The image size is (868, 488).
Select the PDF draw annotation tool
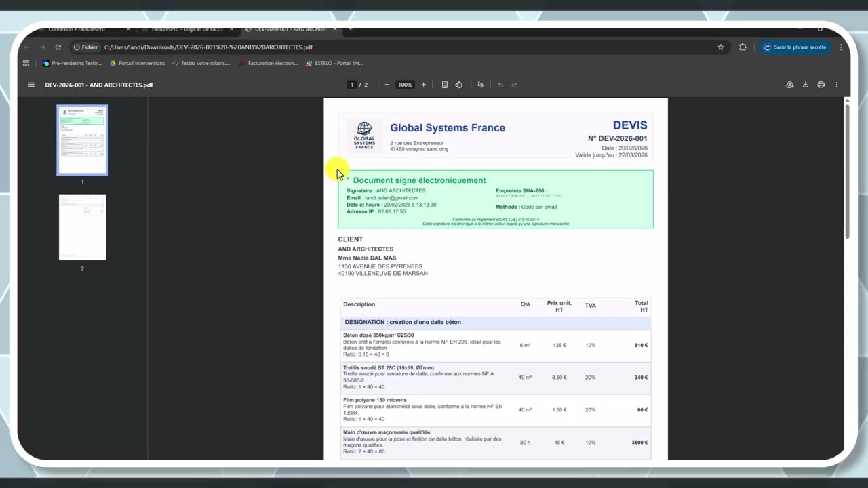click(x=481, y=85)
